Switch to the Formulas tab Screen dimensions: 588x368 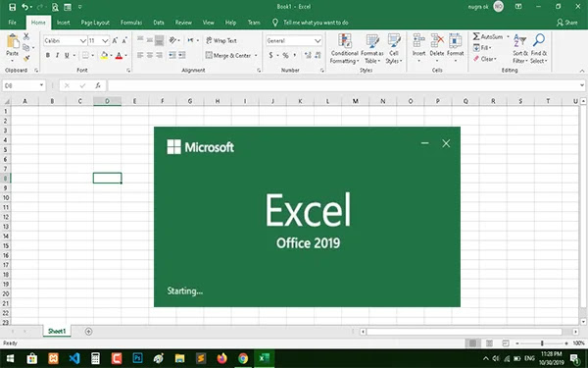coord(131,23)
